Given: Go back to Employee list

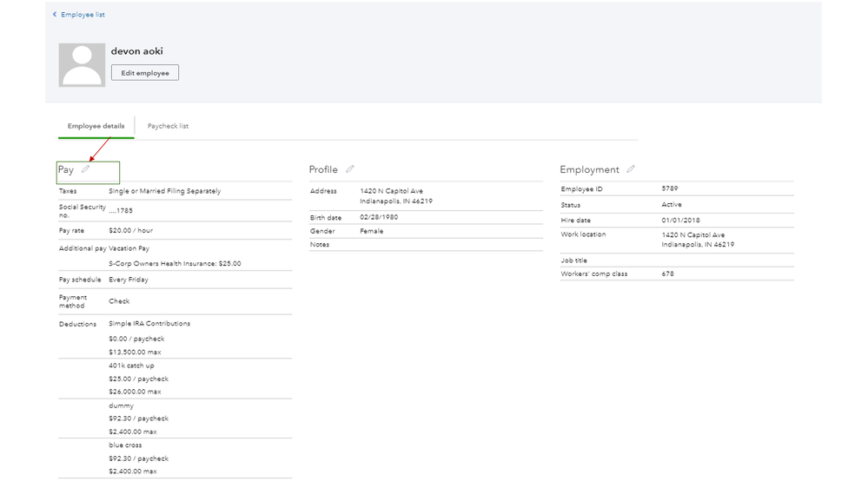Looking at the screenshot, I should pos(83,15).
